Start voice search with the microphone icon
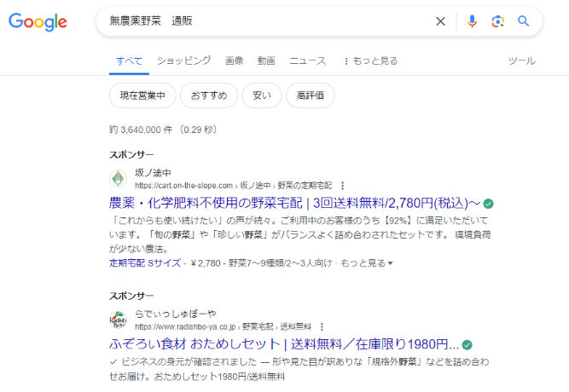Viewport: 569px width, 392px height. point(472,21)
